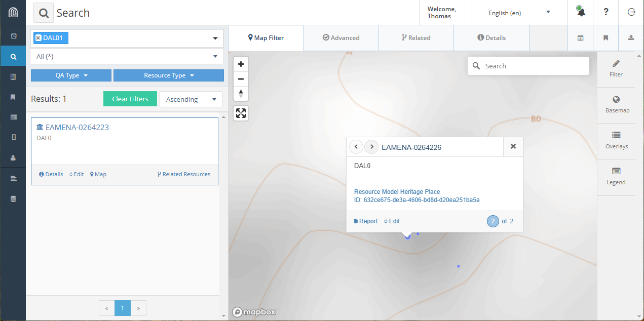This screenshot has width=644, height=321.
Task: Click inside the map Search field
Action: pyautogui.click(x=528, y=66)
